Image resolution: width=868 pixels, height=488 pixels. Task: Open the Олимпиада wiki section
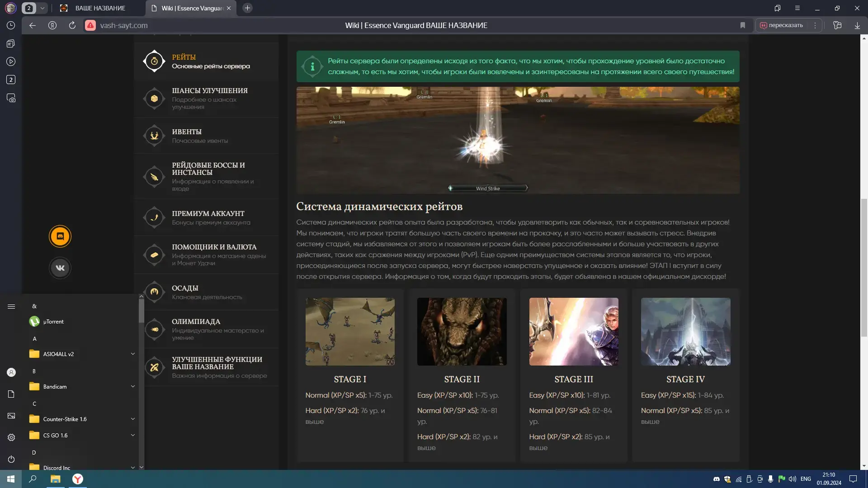[x=206, y=329]
